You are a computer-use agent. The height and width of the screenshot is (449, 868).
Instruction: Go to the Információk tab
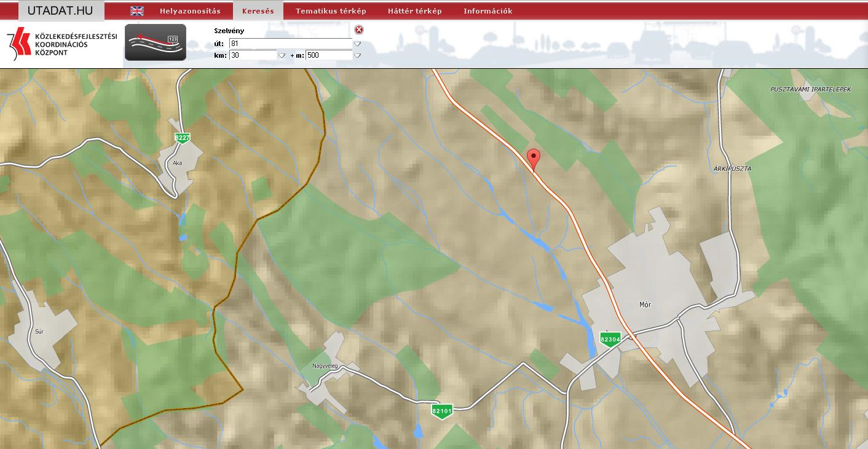click(487, 11)
